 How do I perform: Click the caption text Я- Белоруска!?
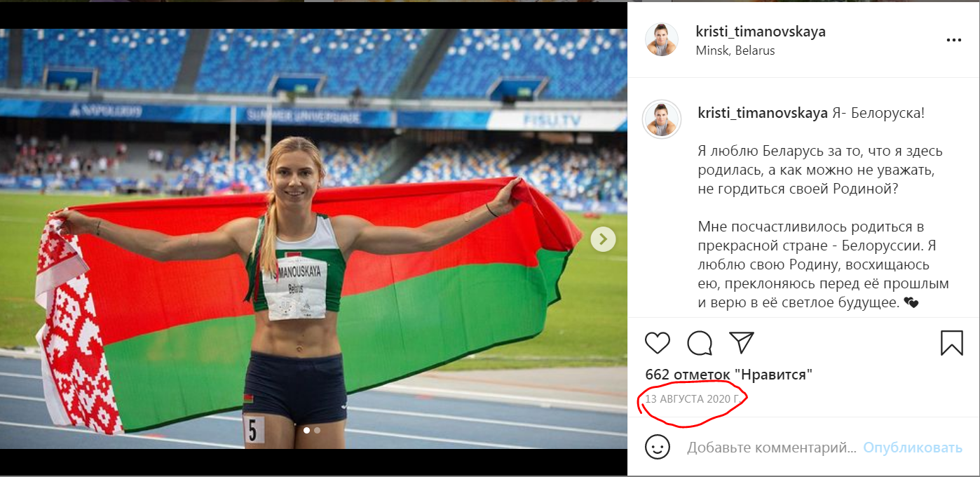tap(878, 113)
